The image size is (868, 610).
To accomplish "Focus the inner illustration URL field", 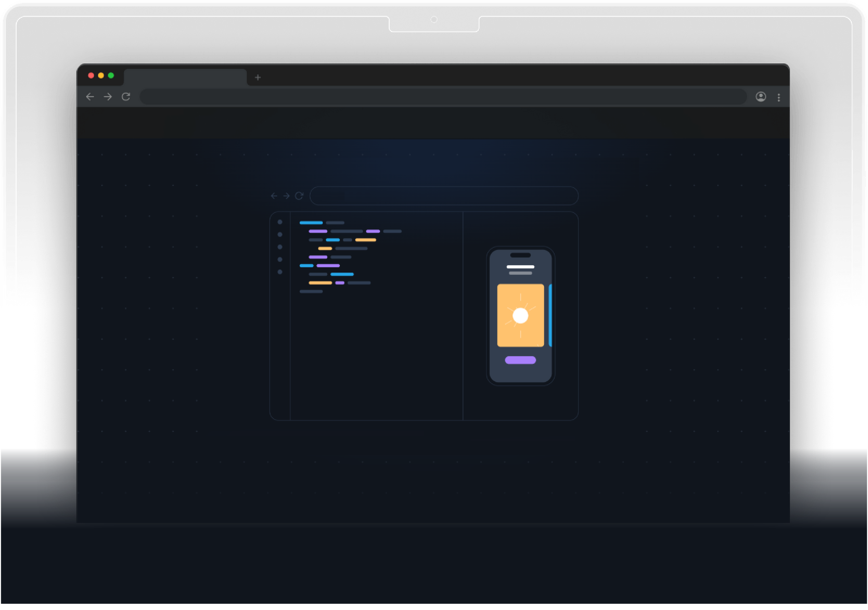I will click(444, 196).
